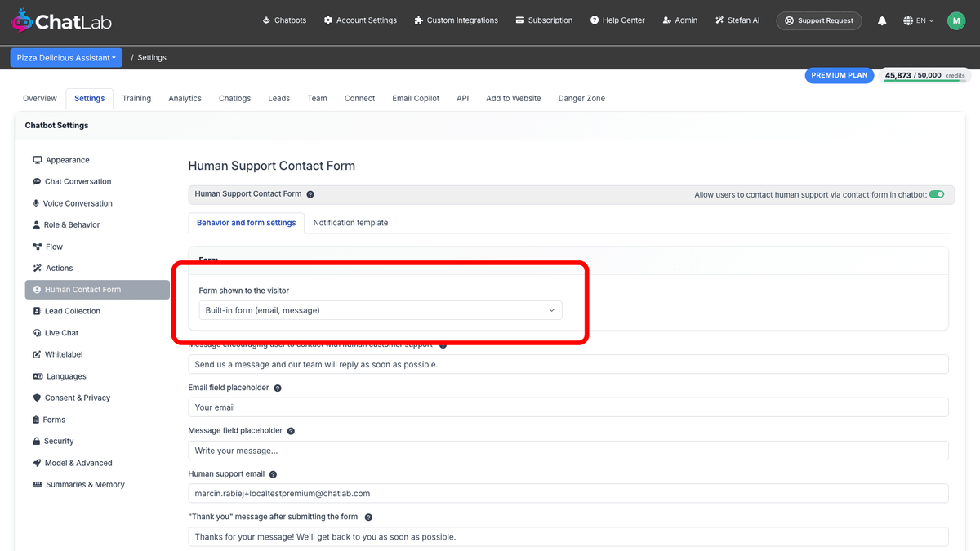The height and width of the screenshot is (551, 980).
Task: Click the Lead Collection contact icon
Action: tap(37, 311)
